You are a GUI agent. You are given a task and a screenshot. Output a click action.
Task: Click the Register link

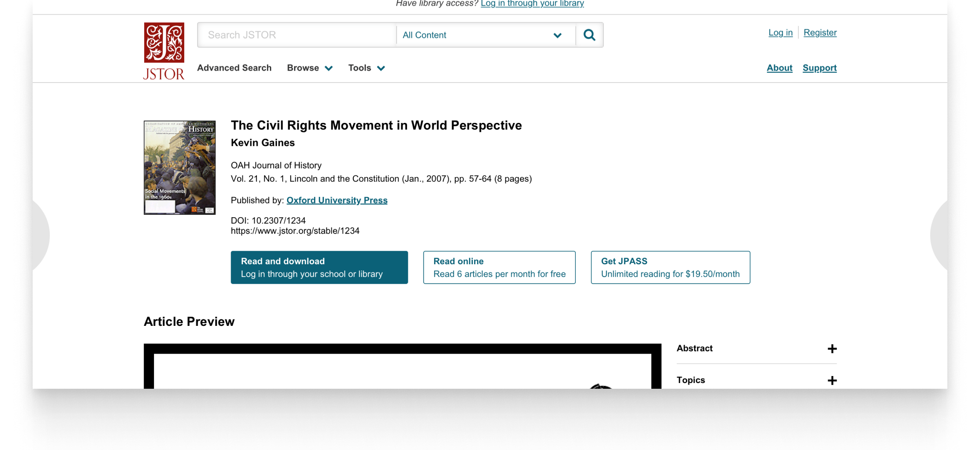pyautogui.click(x=820, y=33)
